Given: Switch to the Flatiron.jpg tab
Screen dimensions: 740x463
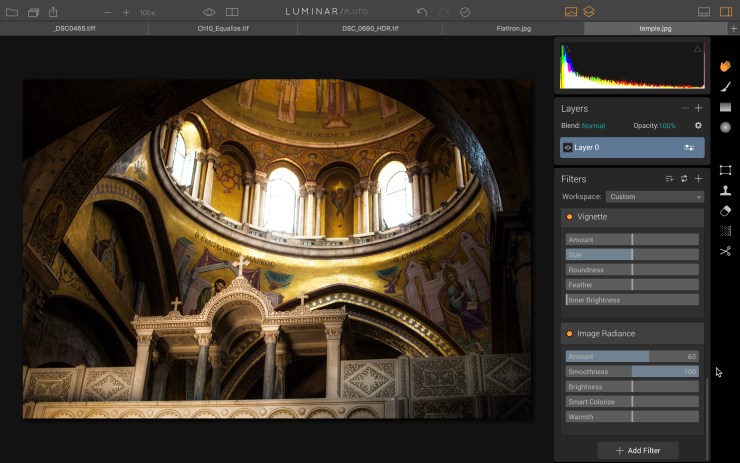Looking at the screenshot, I should click(514, 29).
